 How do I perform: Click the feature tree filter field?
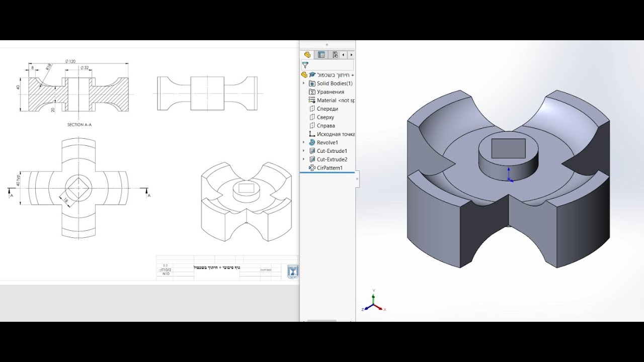pyautogui.click(x=328, y=65)
